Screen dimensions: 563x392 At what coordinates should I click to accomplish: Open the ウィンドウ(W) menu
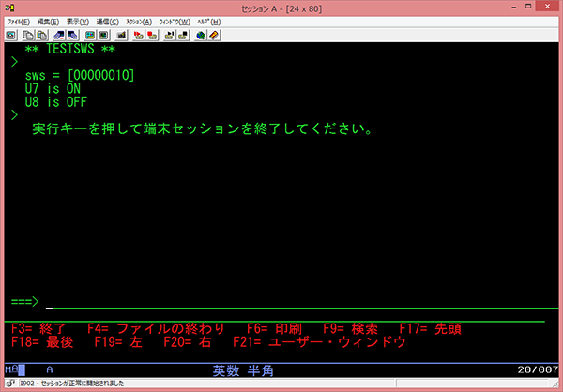point(175,21)
